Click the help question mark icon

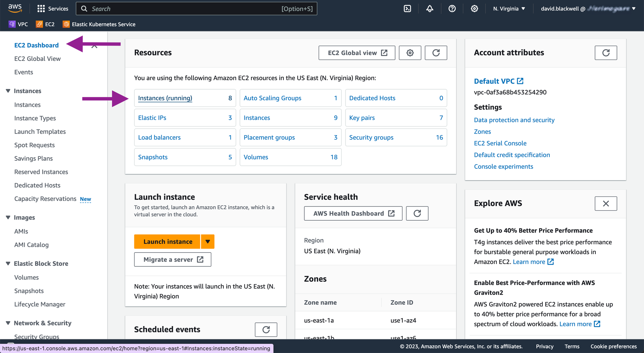coord(452,9)
